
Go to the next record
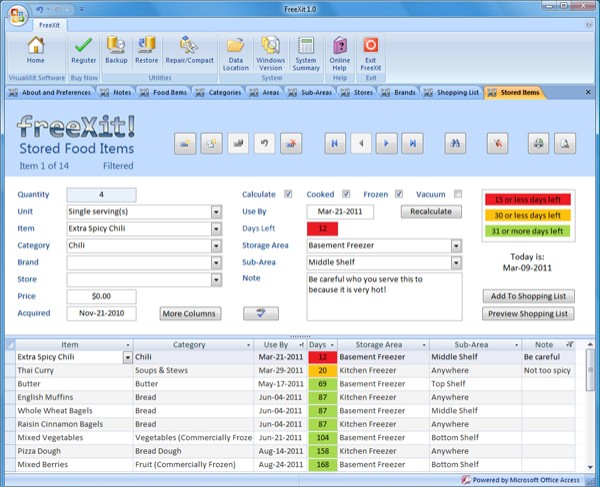click(x=386, y=143)
